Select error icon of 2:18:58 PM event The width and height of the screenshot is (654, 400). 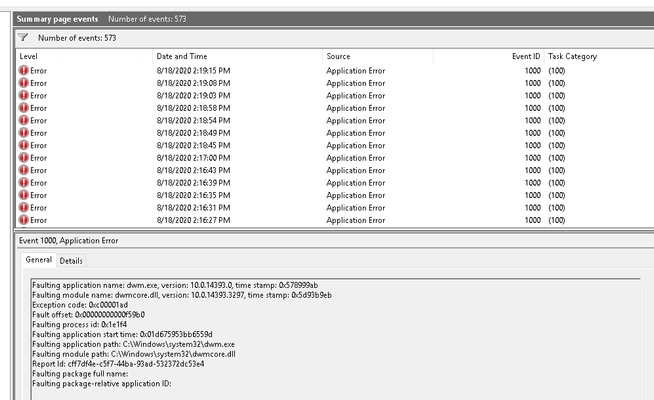coord(23,108)
